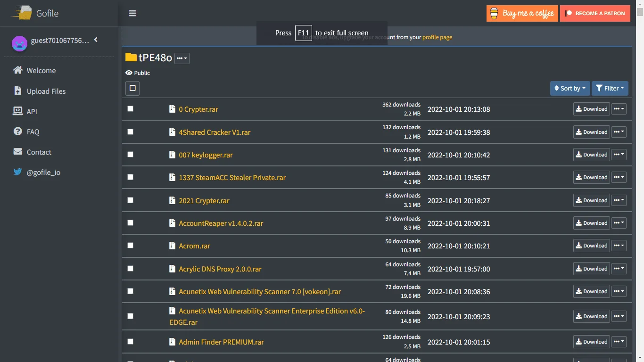Click file icon beside Acrylic DNS Proxy
The width and height of the screenshot is (644, 362).
coord(173,269)
